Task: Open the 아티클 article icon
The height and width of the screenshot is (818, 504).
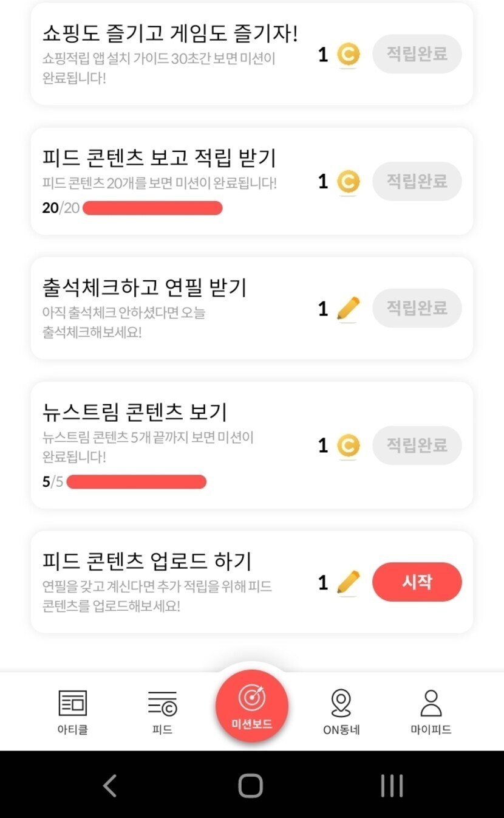Action: [x=72, y=705]
